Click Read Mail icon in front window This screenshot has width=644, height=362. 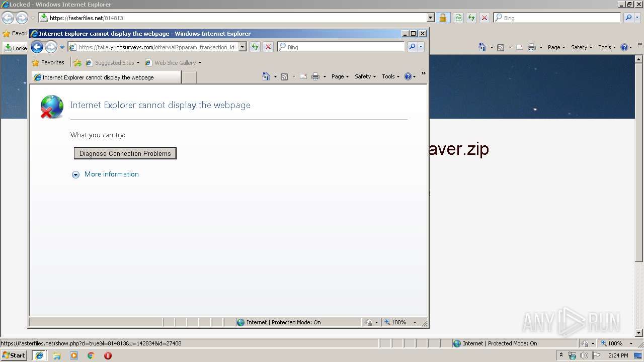tap(303, 76)
